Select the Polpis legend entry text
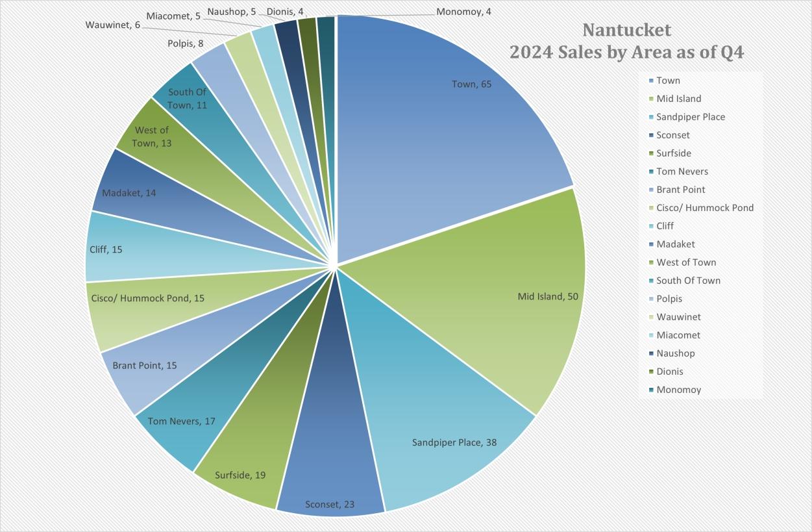 [x=669, y=299]
